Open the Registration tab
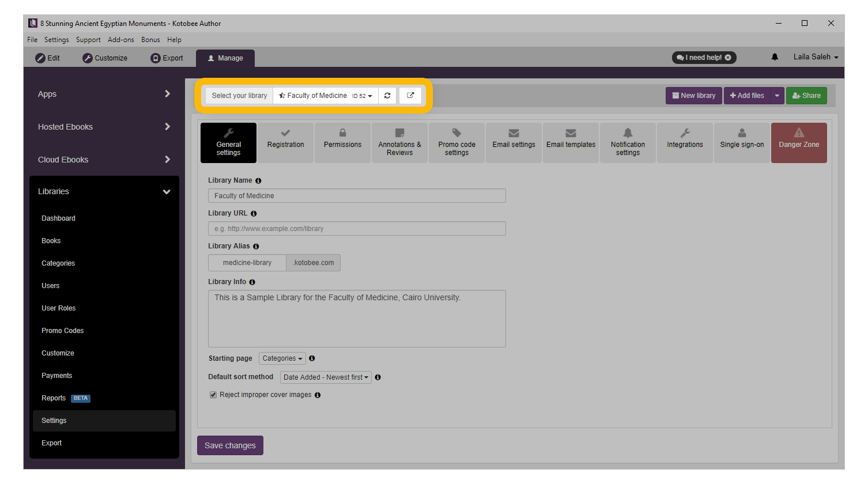The image size is (868, 484). (x=285, y=143)
